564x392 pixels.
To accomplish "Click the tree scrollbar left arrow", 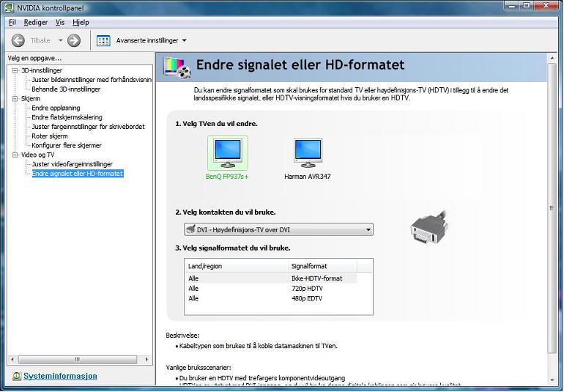I will (12, 359).
